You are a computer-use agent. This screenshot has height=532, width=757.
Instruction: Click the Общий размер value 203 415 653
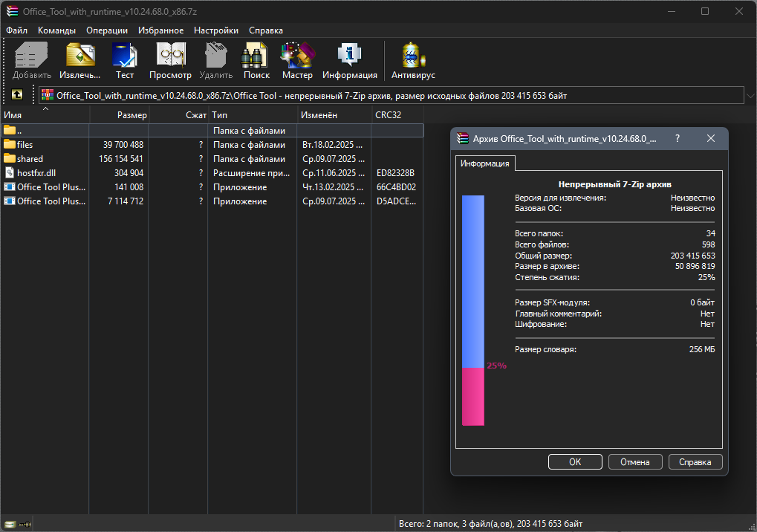coord(692,256)
